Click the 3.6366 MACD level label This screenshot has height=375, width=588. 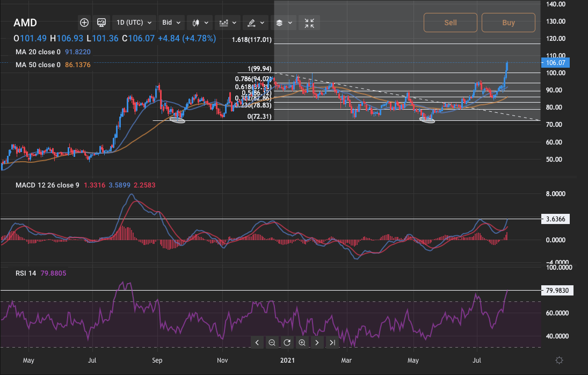point(555,219)
